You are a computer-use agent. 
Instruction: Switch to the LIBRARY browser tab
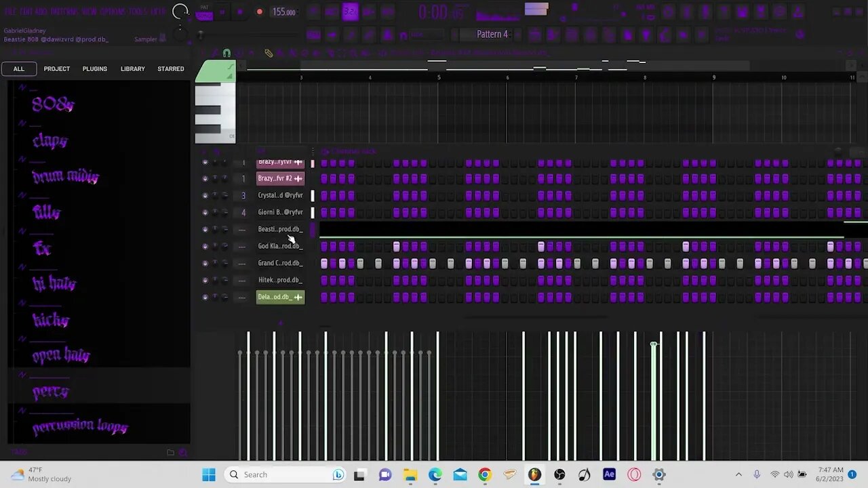point(133,68)
